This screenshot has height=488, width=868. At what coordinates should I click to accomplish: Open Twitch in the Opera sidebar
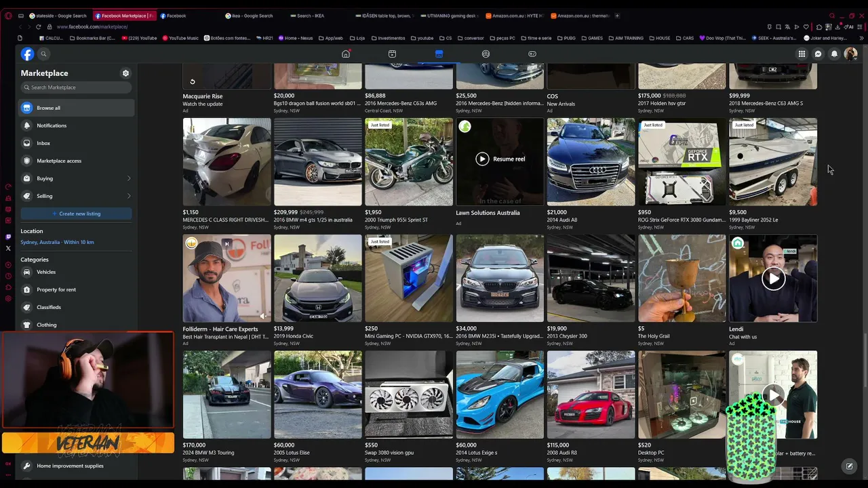(8, 237)
